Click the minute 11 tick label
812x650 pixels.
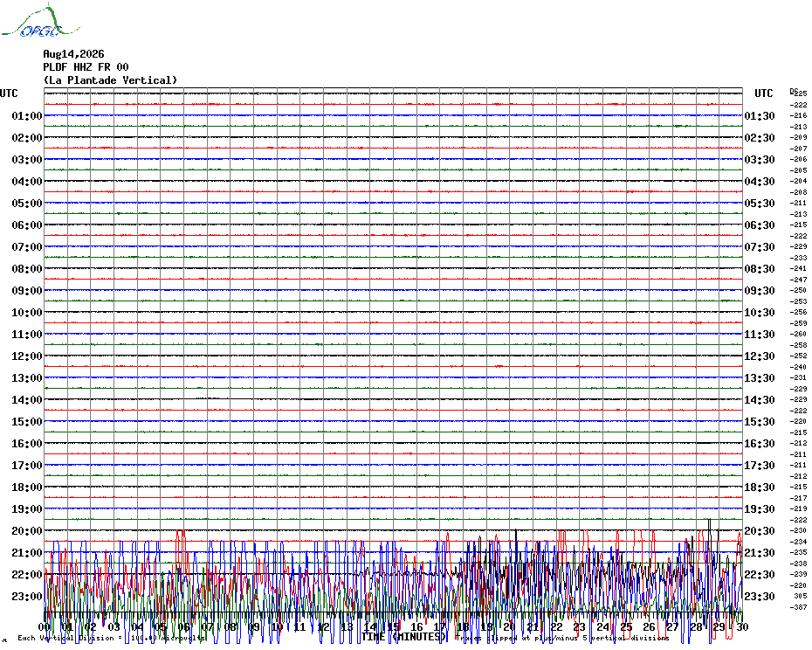click(299, 626)
